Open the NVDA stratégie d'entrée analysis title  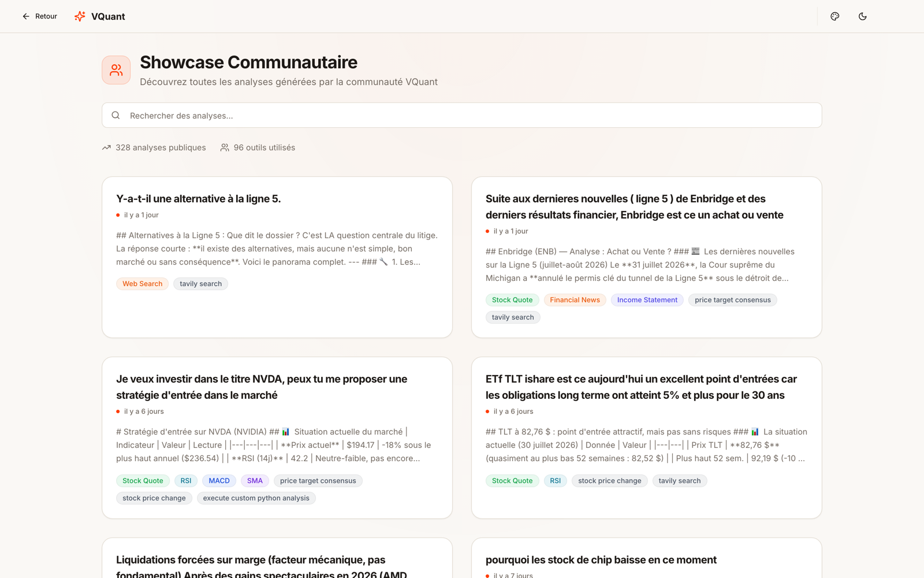(x=262, y=387)
